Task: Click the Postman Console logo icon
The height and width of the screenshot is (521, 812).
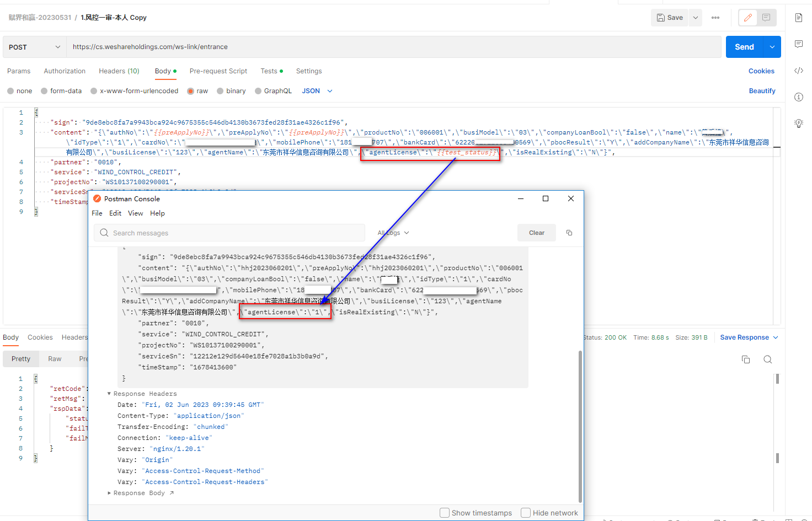Action: coord(97,198)
